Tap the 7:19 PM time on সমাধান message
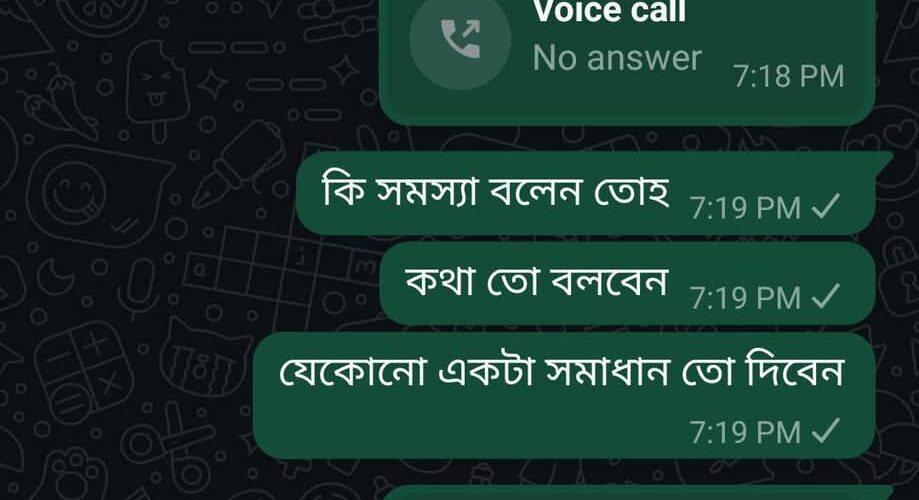The height and width of the screenshot is (500, 919). pos(745,432)
